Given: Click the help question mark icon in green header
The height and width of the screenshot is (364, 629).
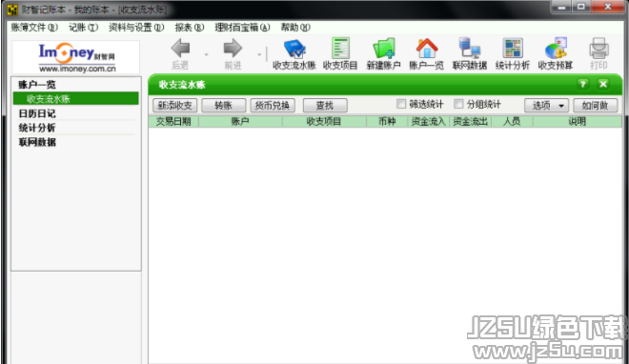Looking at the screenshot, I should point(583,84).
